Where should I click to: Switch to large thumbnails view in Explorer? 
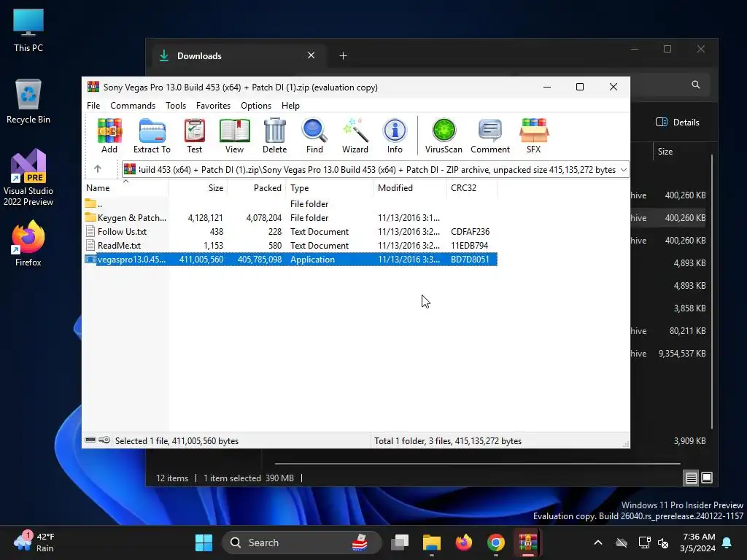tap(707, 478)
